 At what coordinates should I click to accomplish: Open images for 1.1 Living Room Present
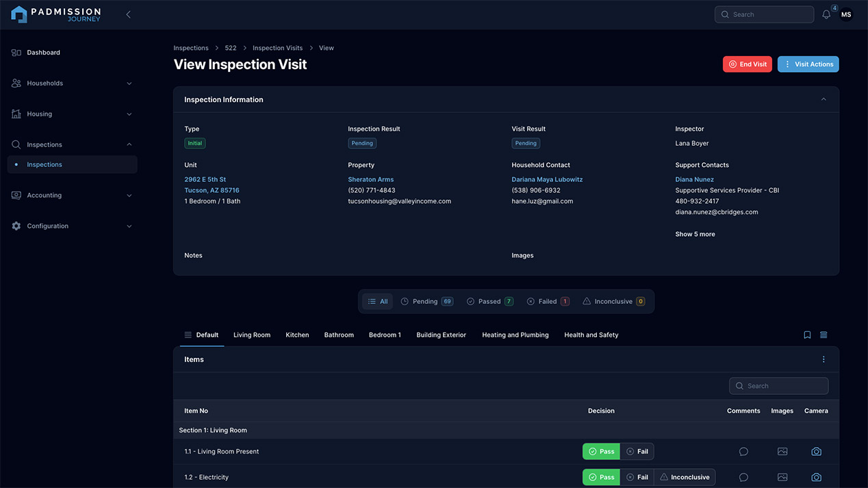(x=782, y=452)
